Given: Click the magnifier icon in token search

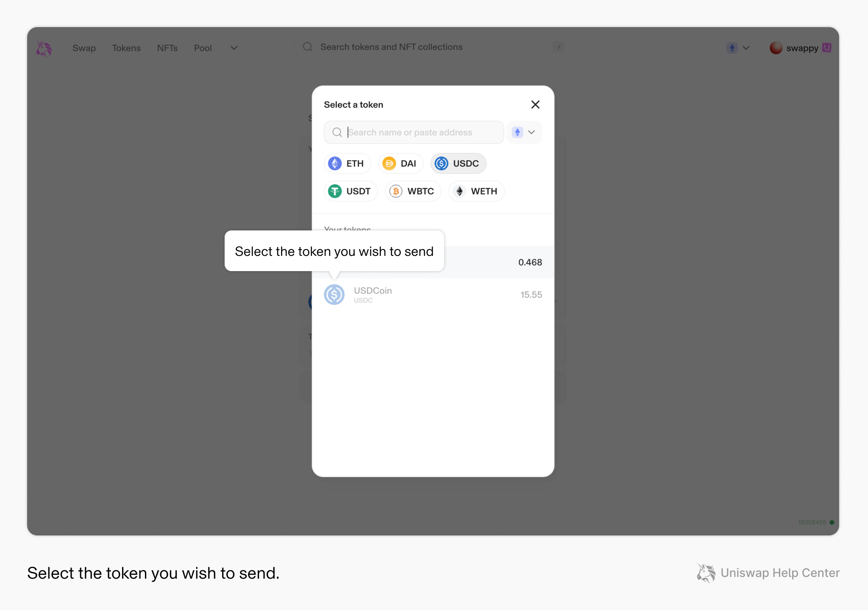Looking at the screenshot, I should (x=337, y=132).
